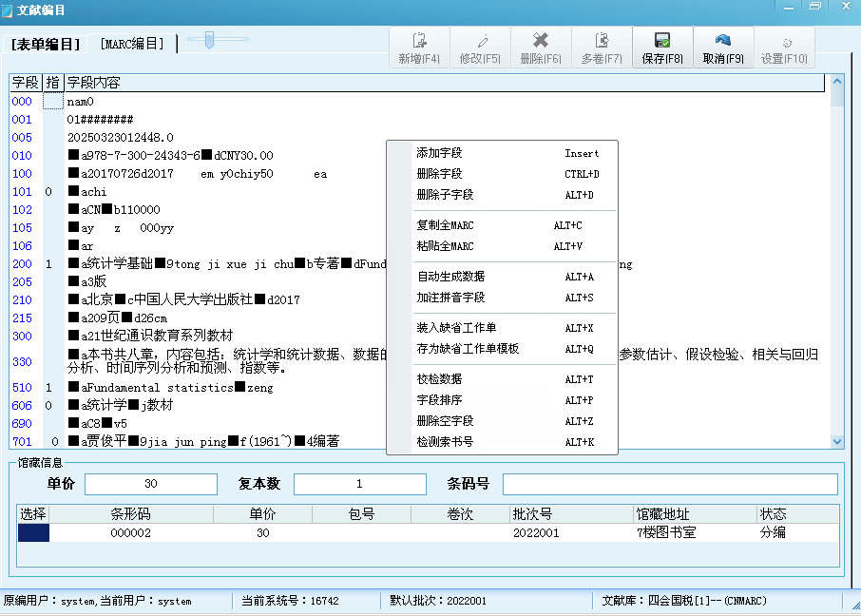Adjust the slider next to MARC编目 tab
The image size is (861, 616).
211,40
